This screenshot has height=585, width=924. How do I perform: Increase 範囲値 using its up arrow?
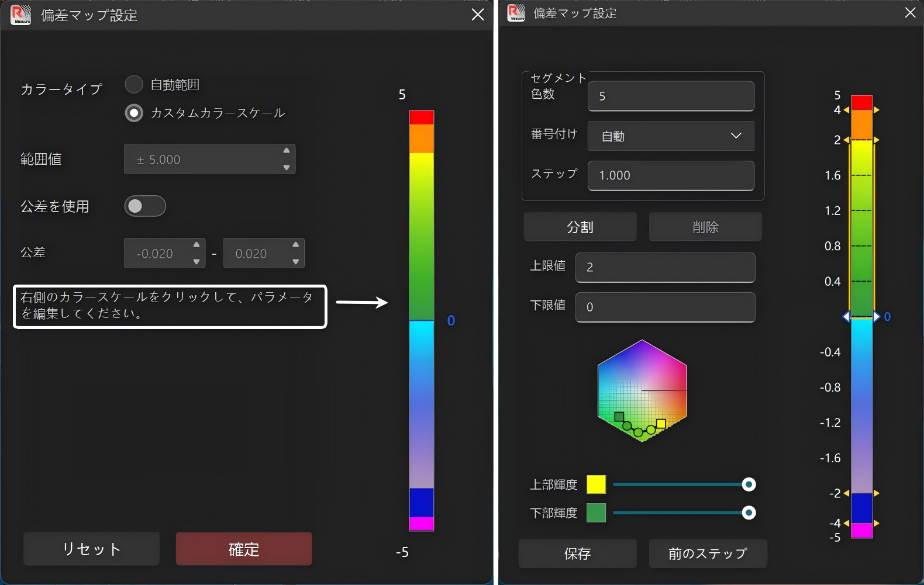pos(287,151)
